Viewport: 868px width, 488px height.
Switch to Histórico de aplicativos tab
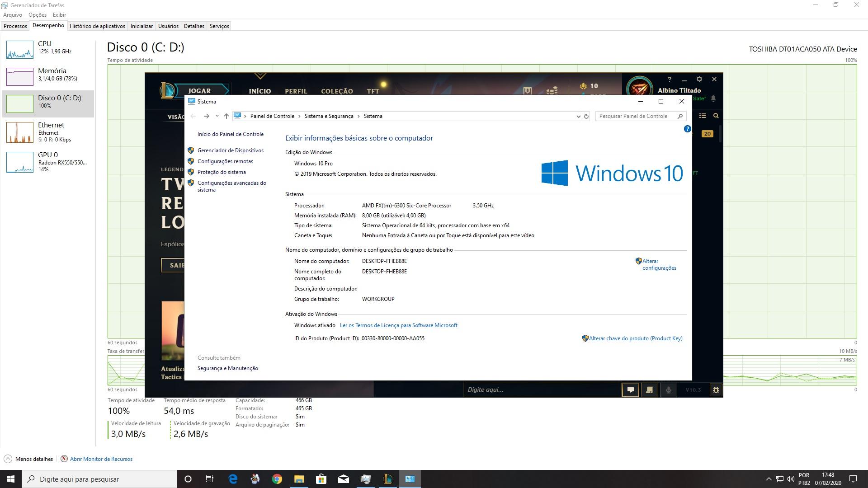[97, 26]
